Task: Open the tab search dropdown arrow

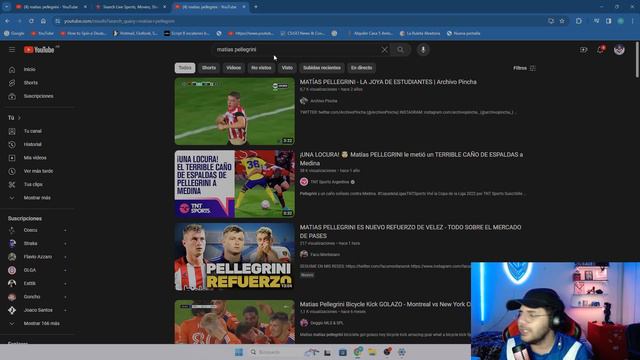Action: [x=7, y=7]
